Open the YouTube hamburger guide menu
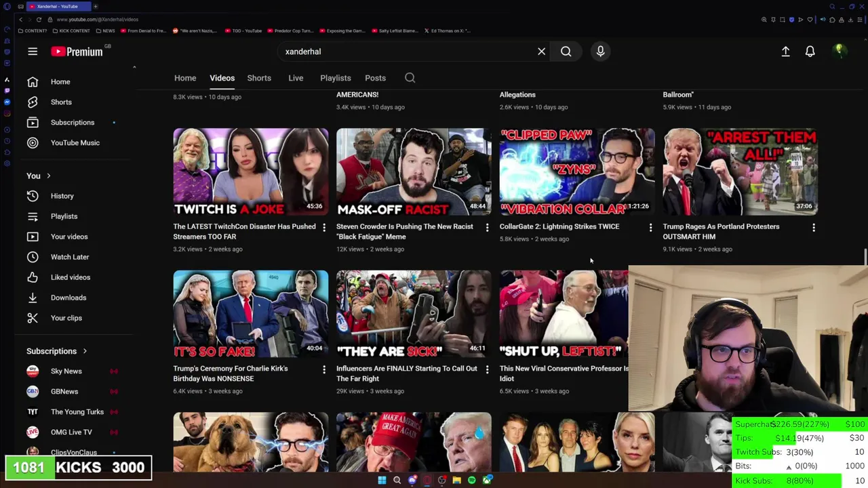The height and width of the screenshot is (488, 868). (x=33, y=52)
